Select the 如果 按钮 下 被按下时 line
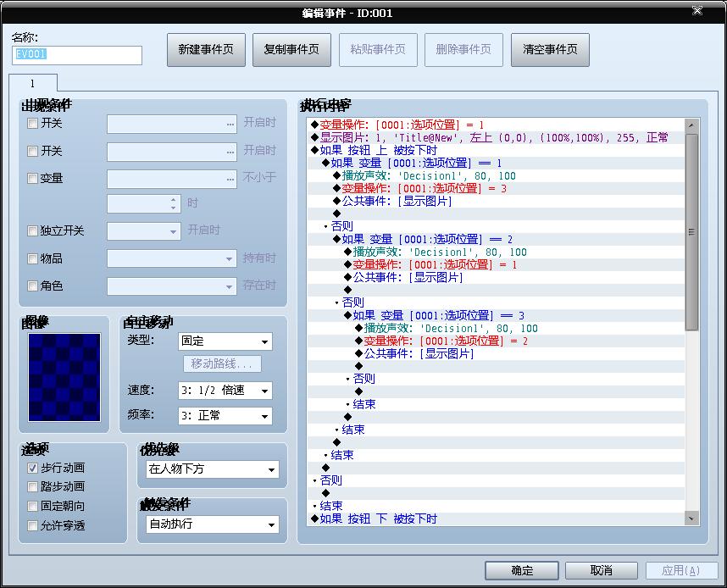Viewport: 727px width, 588px height. (496, 519)
